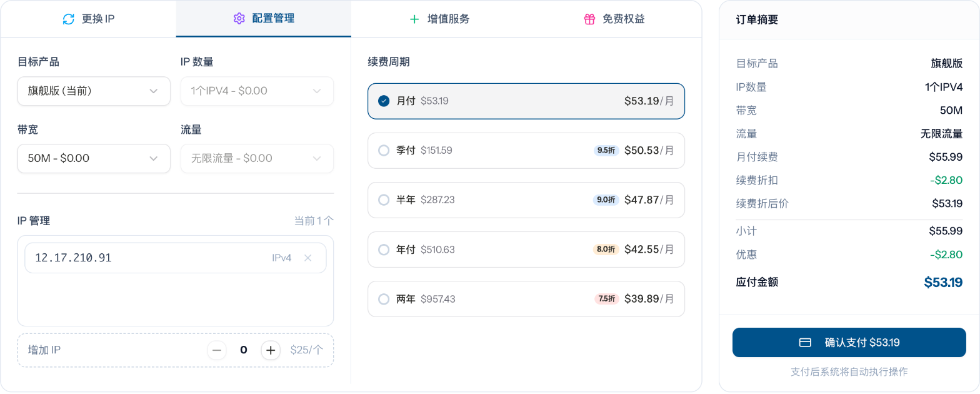Select the 月付 $53.19 billing option
Viewport: 980px width, 394px height.
tap(526, 101)
